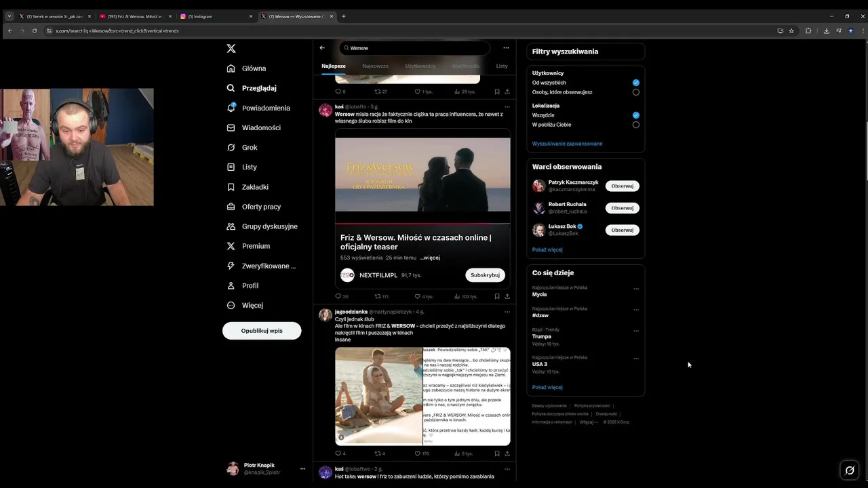Click Pokaż więcej under Co się dzieje

tap(547, 387)
